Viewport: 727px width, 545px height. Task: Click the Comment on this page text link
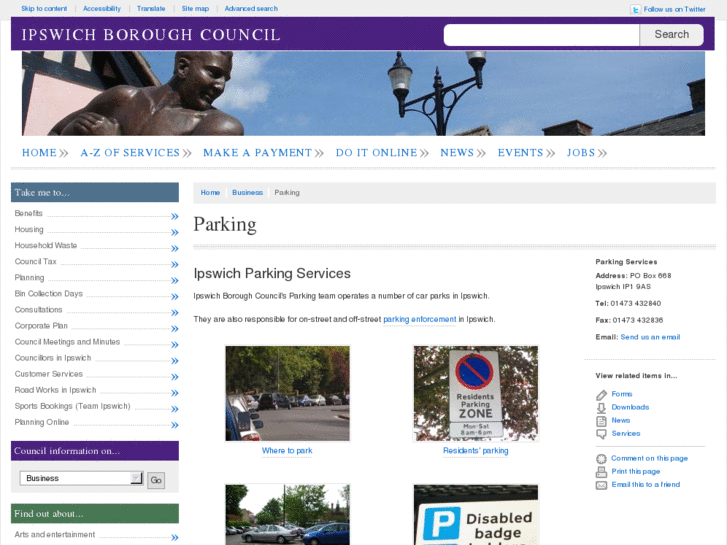pos(650,458)
